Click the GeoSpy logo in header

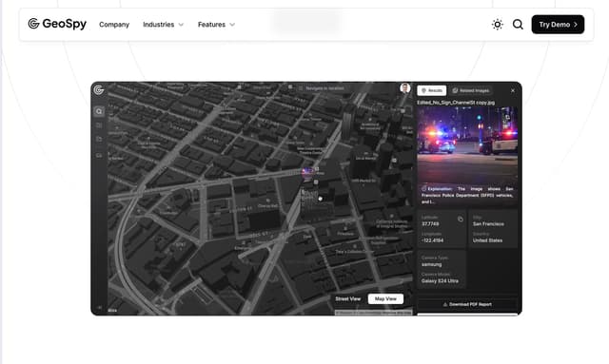57,24
